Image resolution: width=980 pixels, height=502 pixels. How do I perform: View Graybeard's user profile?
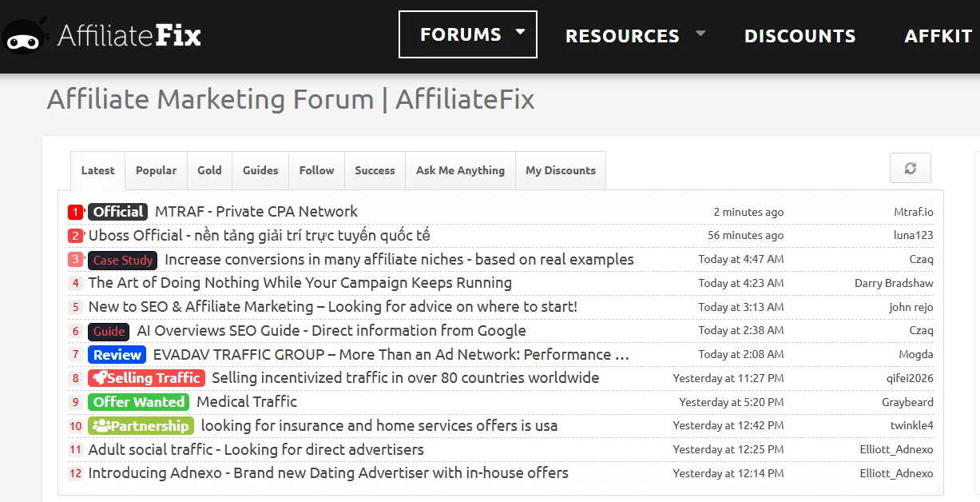[x=907, y=402]
